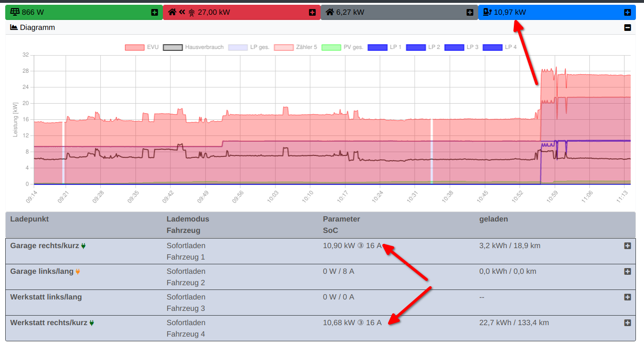Click the solar panel icon
The image size is (644, 347).
click(x=15, y=12)
